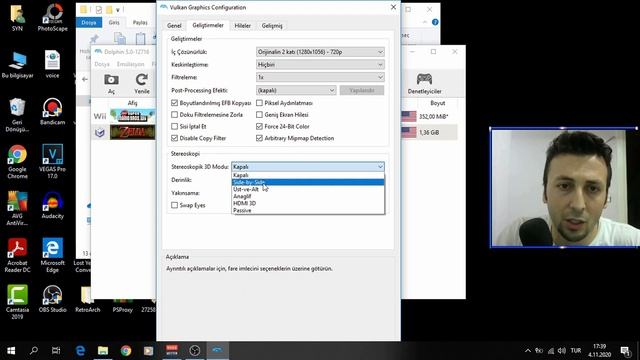Open OBS Studio desktop shortcut

click(x=52, y=299)
